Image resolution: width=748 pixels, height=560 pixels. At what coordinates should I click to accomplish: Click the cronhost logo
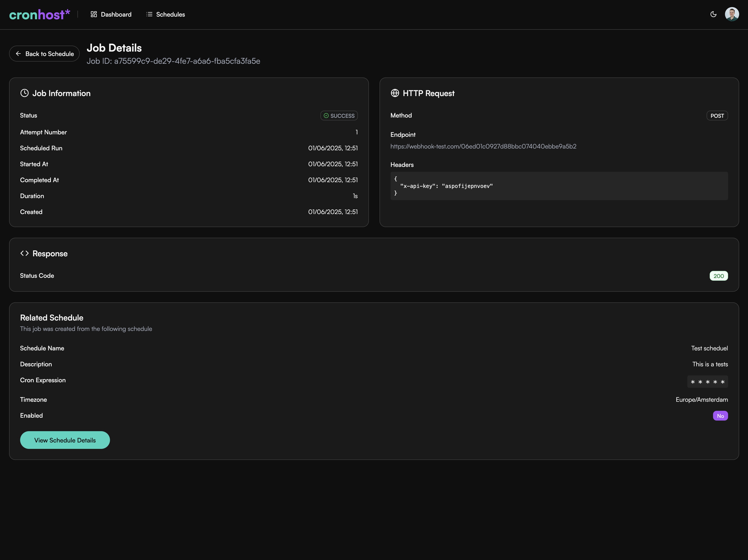[39, 15]
